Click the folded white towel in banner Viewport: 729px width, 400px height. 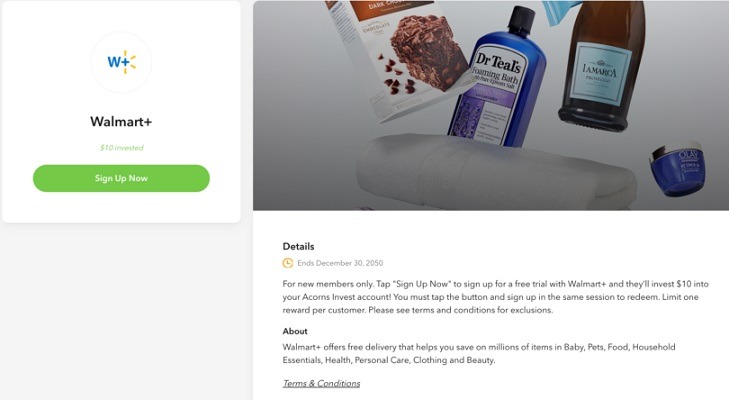tap(495, 172)
